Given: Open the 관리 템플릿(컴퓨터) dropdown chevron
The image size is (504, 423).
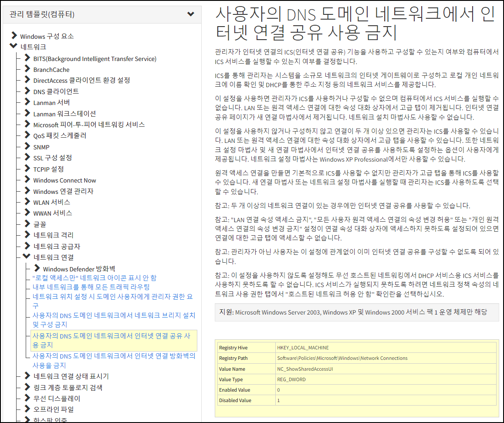Looking at the screenshot, I should coord(190,14).
